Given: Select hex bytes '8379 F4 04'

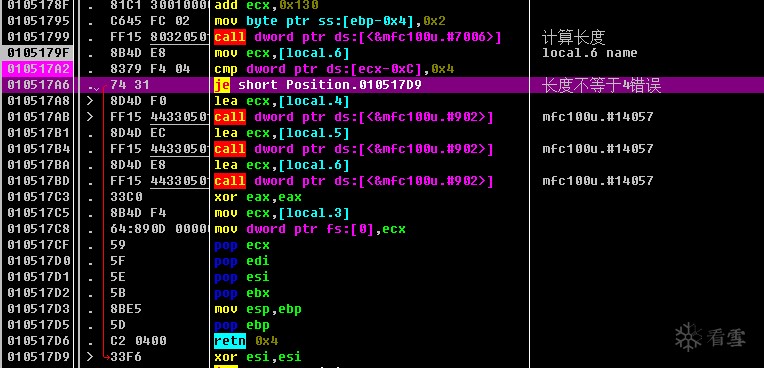Looking at the screenshot, I should coord(150,69).
